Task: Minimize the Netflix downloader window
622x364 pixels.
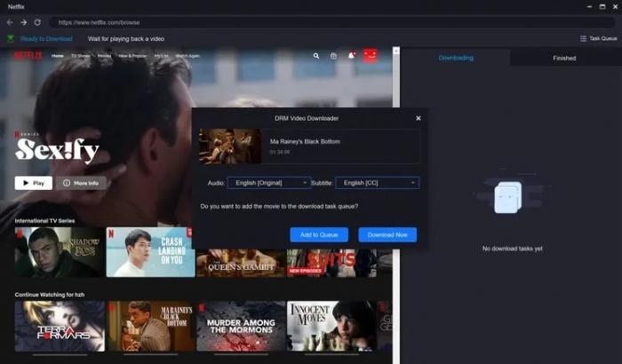Action: click(x=589, y=7)
